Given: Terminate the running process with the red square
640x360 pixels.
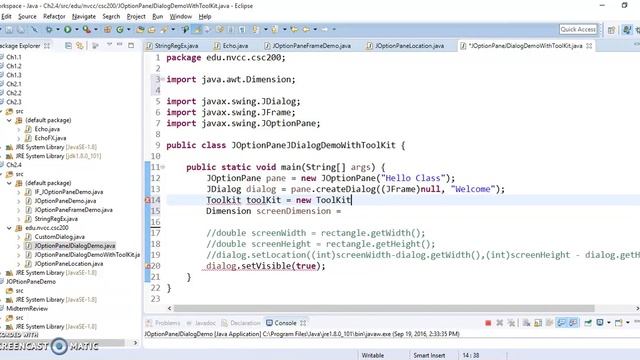Looking at the screenshot, I should click(488, 323).
